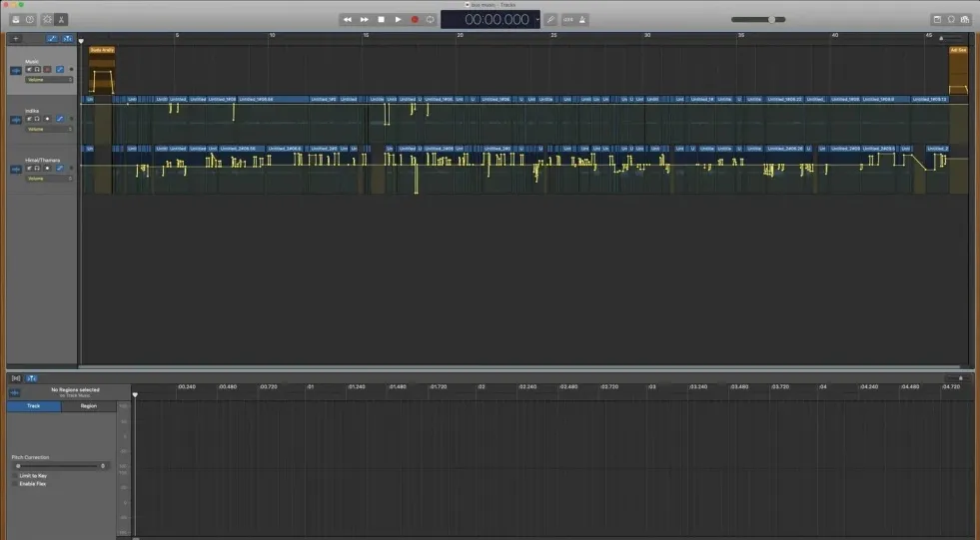Toggle cycle mode
Viewport: 980px width, 540px height.
coord(430,19)
